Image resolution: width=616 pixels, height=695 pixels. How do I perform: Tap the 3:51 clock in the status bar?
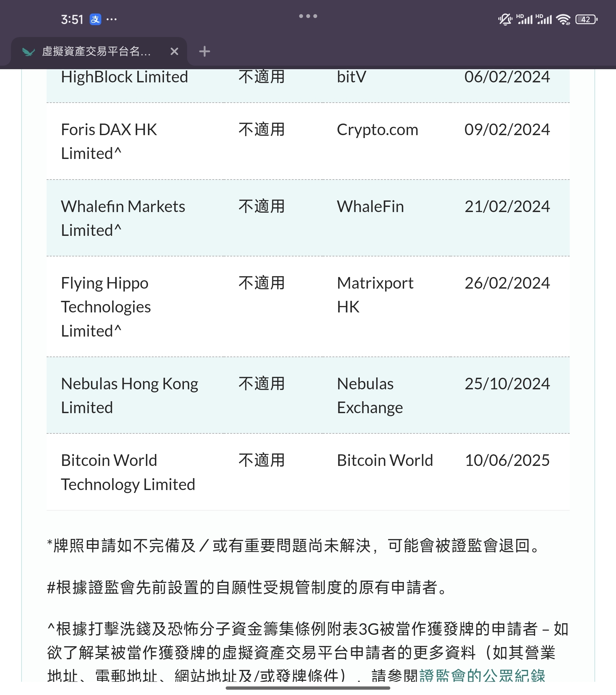pyautogui.click(x=72, y=19)
